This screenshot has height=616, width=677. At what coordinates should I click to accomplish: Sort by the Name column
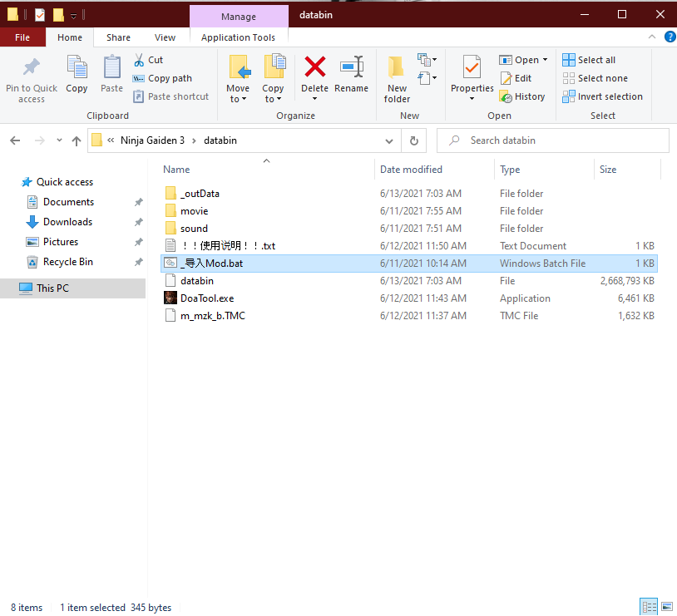176,170
